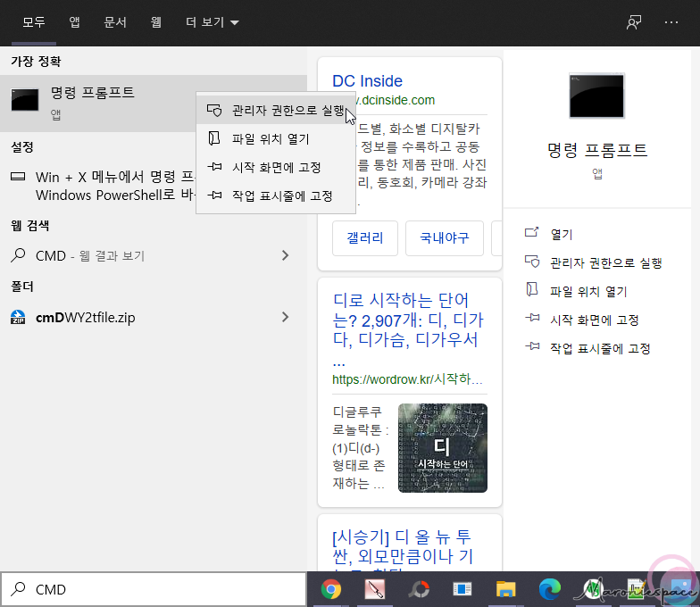The width and height of the screenshot is (700, 607).
Task: Open the circular arrows app on taskbar
Action: tap(419, 589)
